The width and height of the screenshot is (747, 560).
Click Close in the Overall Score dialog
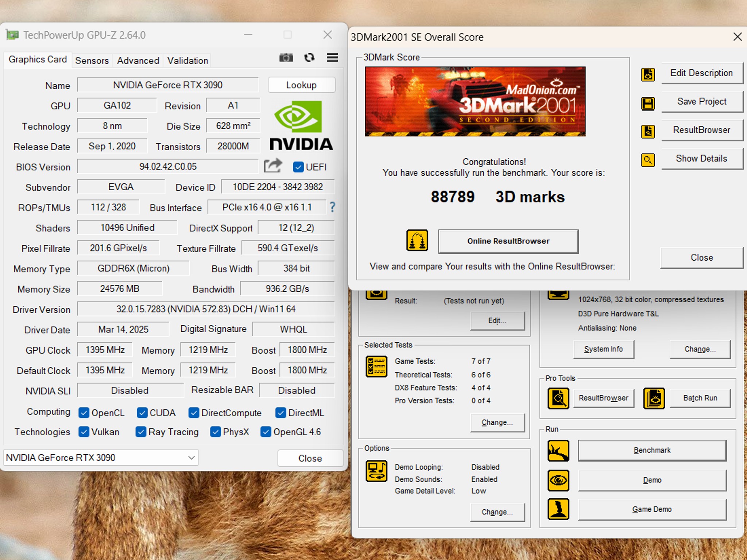click(x=701, y=257)
